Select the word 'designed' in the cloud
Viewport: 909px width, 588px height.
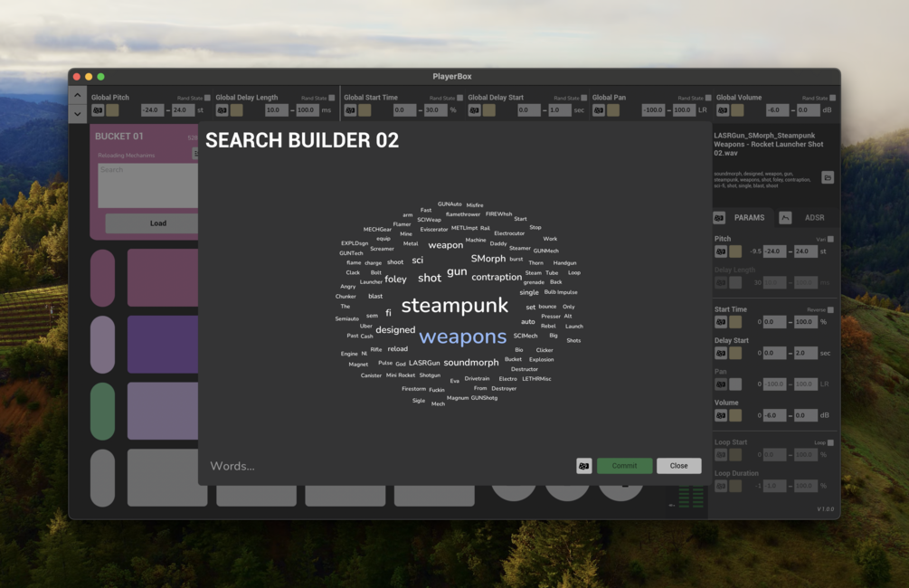tap(395, 330)
